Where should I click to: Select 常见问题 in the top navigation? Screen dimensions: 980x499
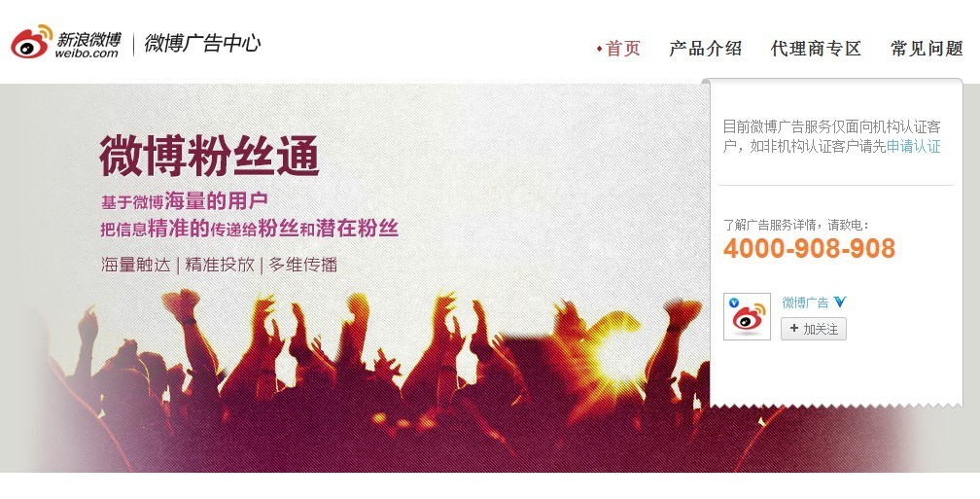click(x=927, y=49)
